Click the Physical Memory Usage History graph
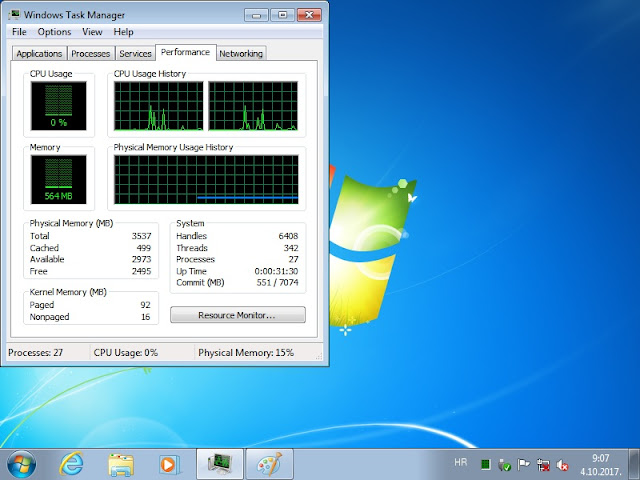This screenshot has height=480, width=640. (x=206, y=179)
